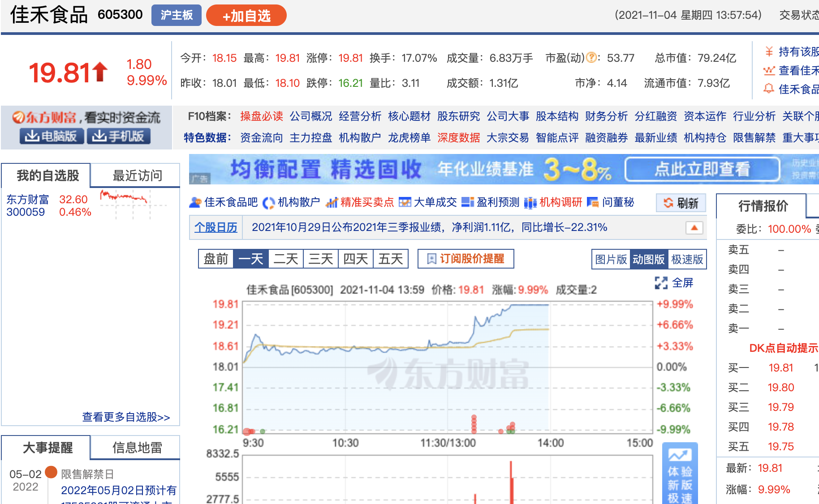Viewport: 819px width, 504px height.
Task: Select the 一天 chart range
Action: tap(251, 259)
